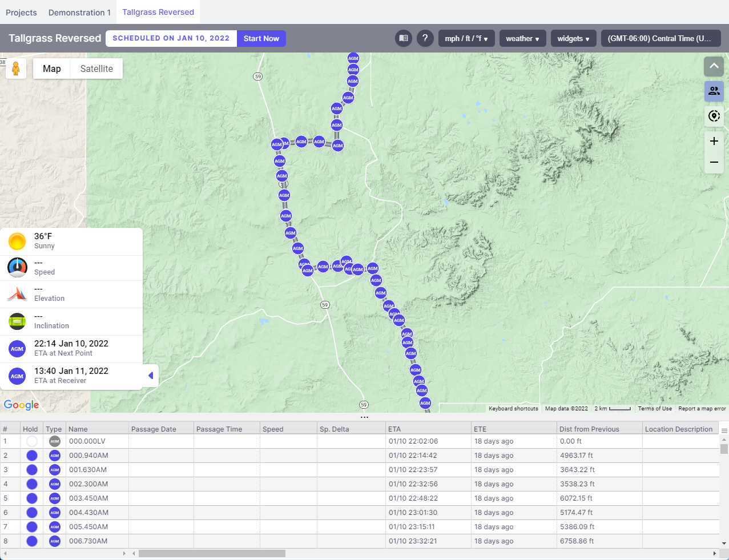Switch to Satellite map view
729x560 pixels.
pos(96,69)
